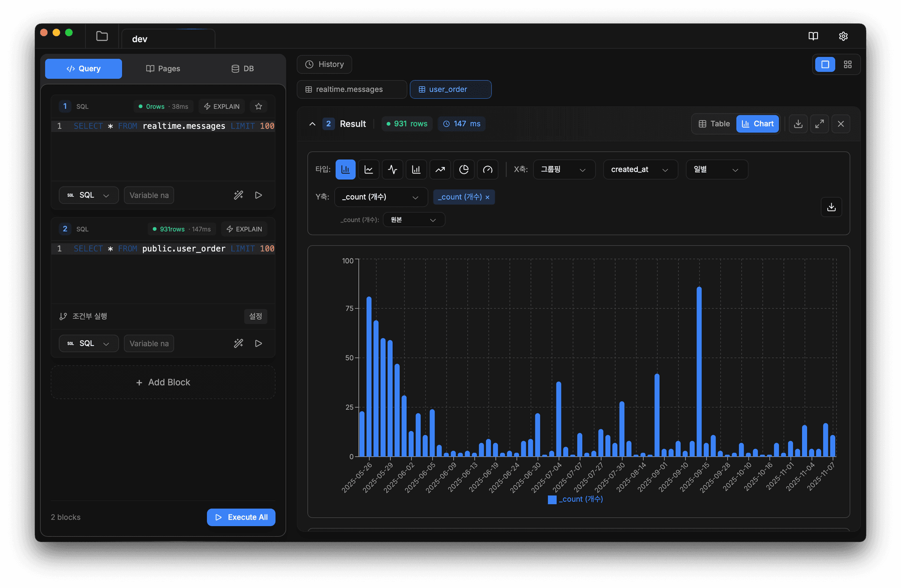Open the 일별 interval dropdown
901x588 pixels.
pos(716,169)
